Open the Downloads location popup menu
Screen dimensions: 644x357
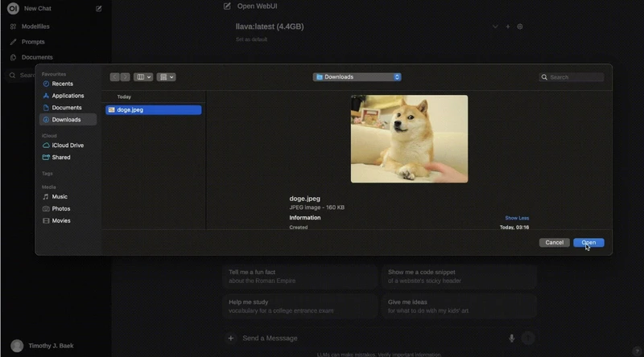tap(357, 76)
